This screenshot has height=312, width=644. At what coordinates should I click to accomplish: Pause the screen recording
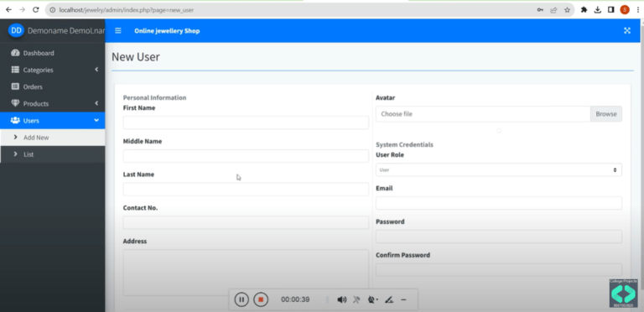coord(241,299)
